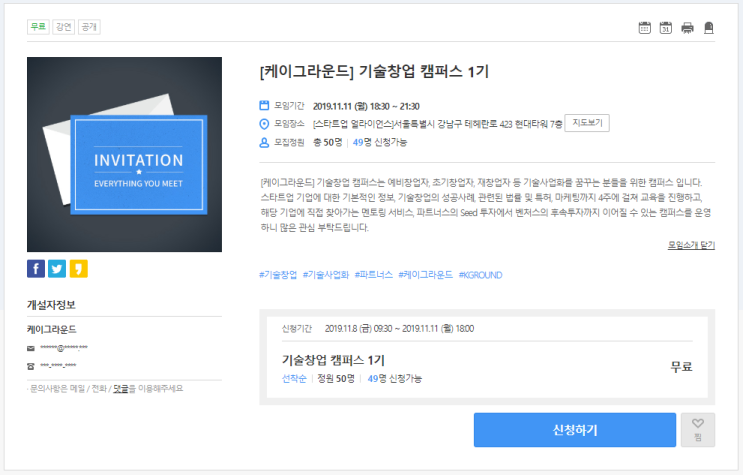Click the 개설자정보 heading
Viewport: 743px width, 475px height.
point(51,305)
